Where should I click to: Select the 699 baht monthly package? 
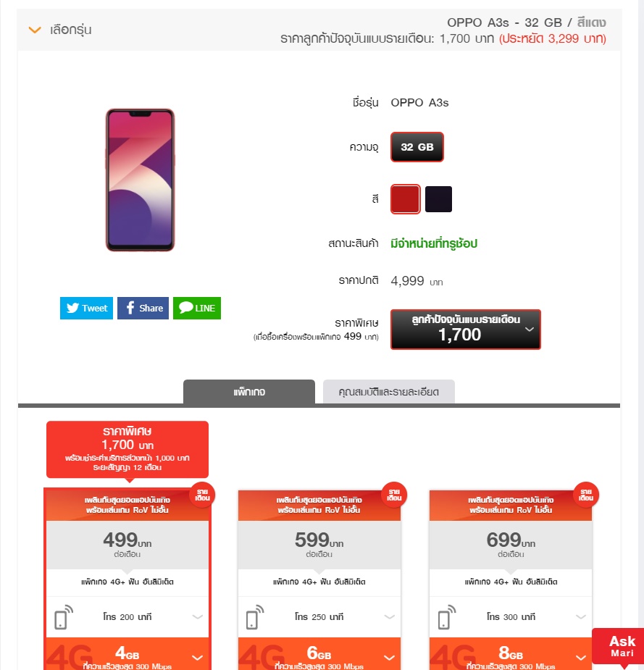(511, 545)
